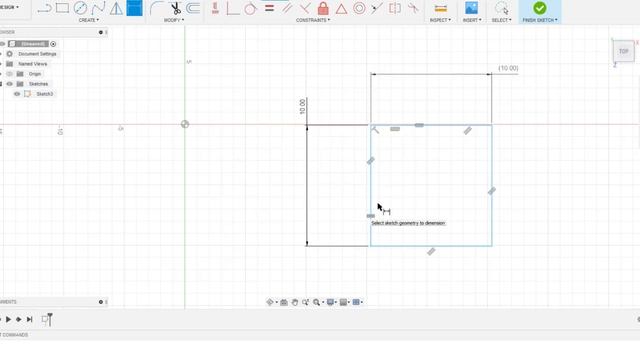Apply the Equal constraint
Screen dimensions: 640x360
pyautogui.click(x=269, y=8)
